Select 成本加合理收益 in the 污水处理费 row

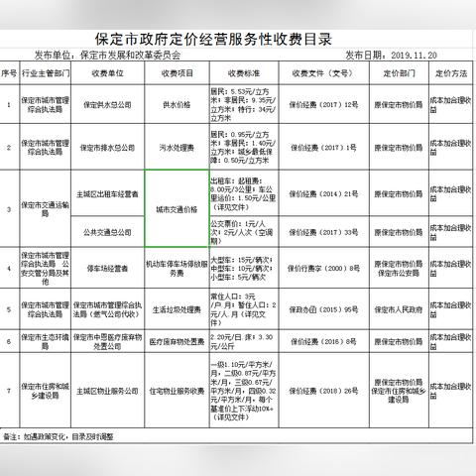click(450, 147)
